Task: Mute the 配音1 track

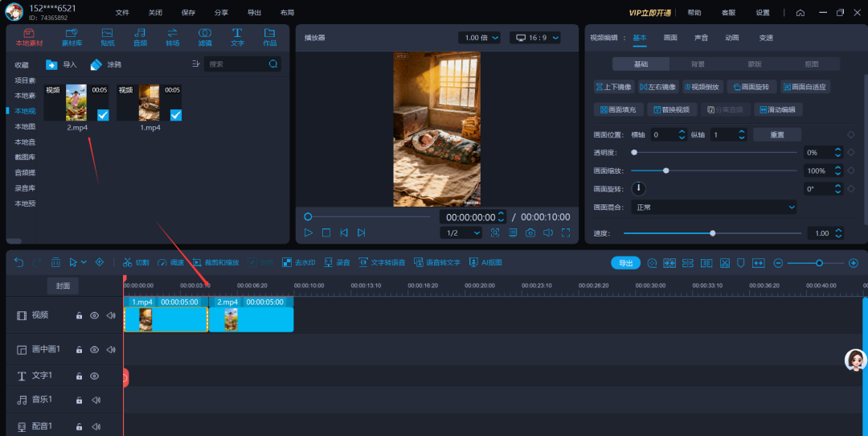Action: (x=96, y=426)
